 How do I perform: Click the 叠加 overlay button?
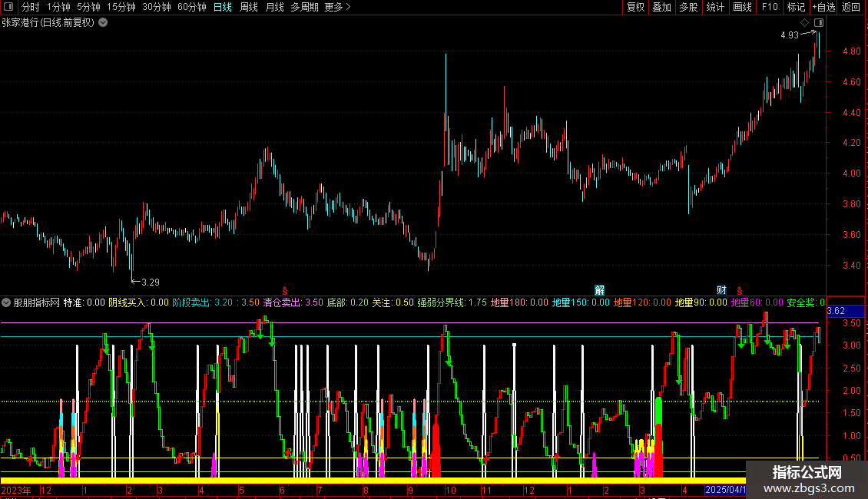click(x=662, y=7)
